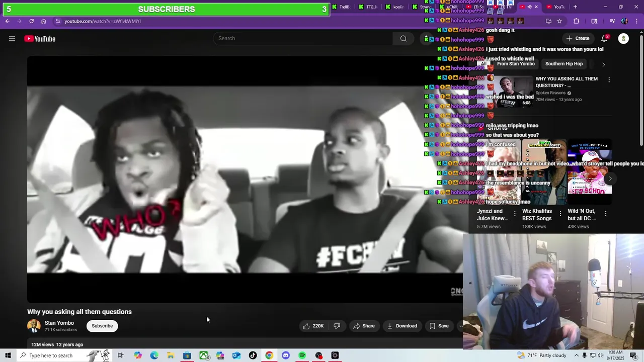Dislike the video with thumbs down

pyautogui.click(x=337, y=326)
